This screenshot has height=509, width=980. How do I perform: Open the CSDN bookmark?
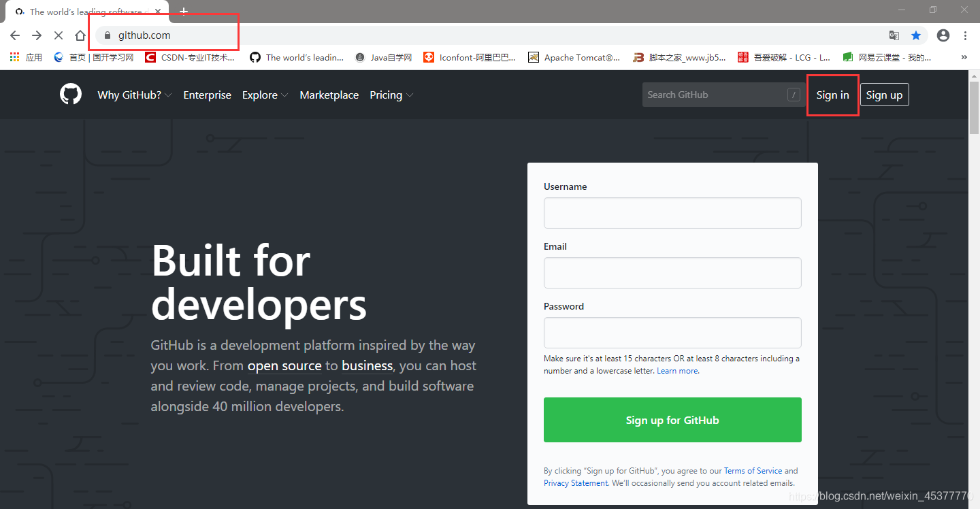pos(190,58)
